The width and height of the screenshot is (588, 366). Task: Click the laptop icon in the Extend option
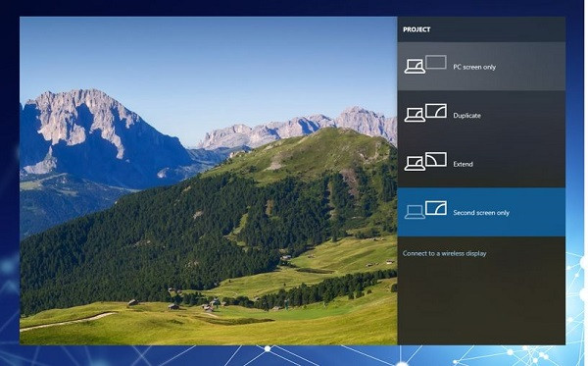coord(415,163)
